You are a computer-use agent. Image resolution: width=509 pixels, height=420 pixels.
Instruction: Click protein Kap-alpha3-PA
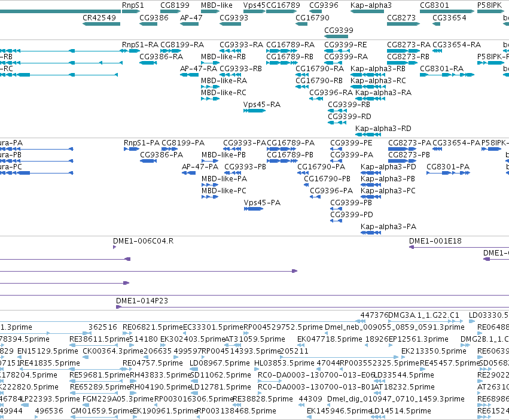371,233
